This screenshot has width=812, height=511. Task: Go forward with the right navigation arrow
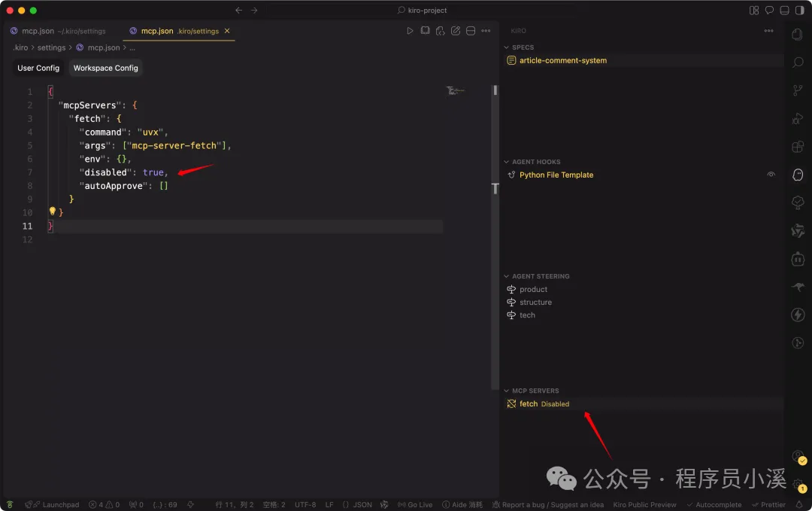(254, 11)
